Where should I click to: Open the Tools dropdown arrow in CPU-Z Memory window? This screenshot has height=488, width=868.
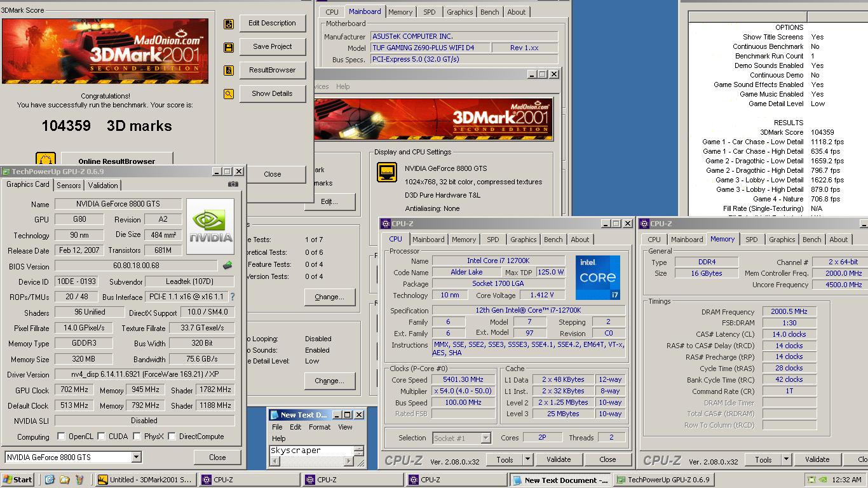click(x=786, y=459)
